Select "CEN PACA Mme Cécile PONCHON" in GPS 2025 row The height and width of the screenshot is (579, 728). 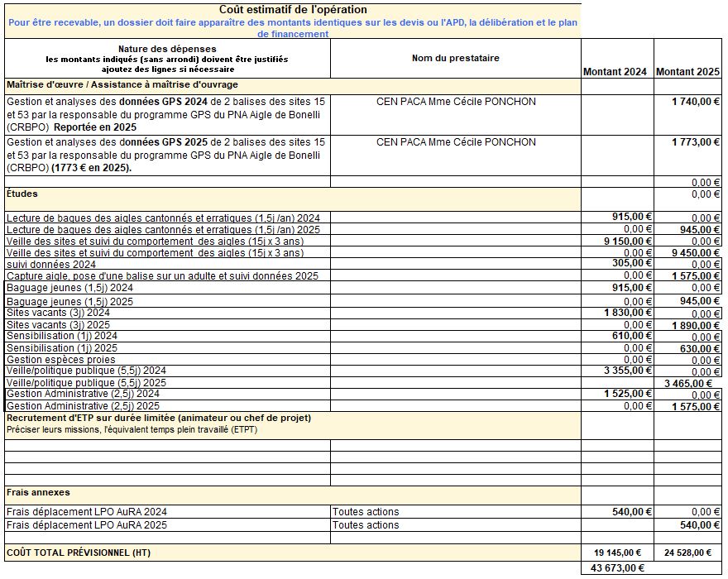point(456,142)
